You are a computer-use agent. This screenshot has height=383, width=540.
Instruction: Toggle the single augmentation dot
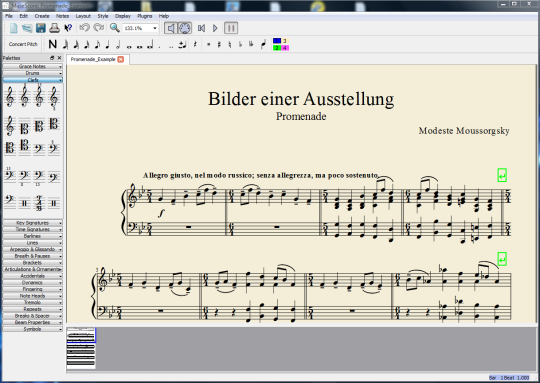point(160,46)
